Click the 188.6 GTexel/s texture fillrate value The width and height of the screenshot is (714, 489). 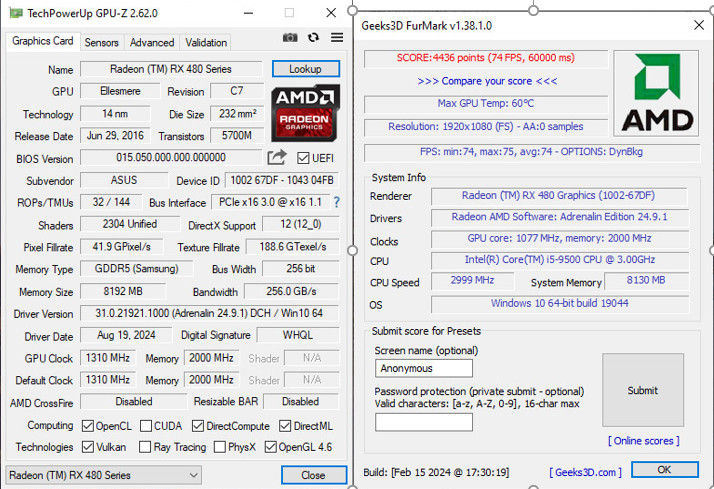click(x=293, y=247)
